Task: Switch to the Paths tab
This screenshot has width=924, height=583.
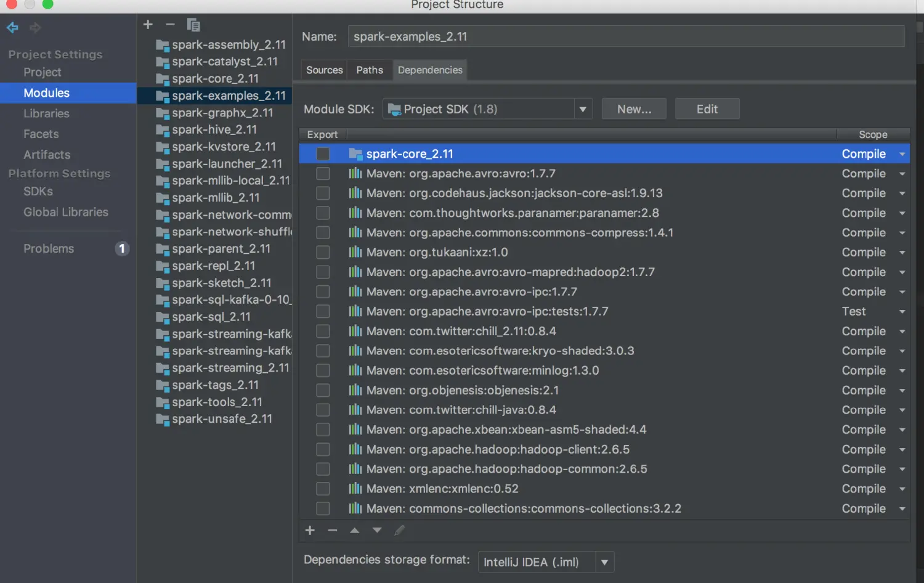Action: 370,70
